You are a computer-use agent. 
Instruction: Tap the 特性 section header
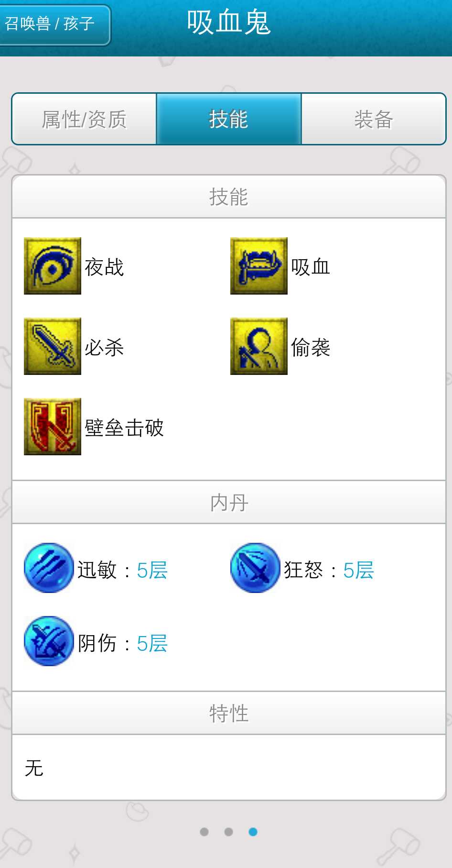(229, 713)
